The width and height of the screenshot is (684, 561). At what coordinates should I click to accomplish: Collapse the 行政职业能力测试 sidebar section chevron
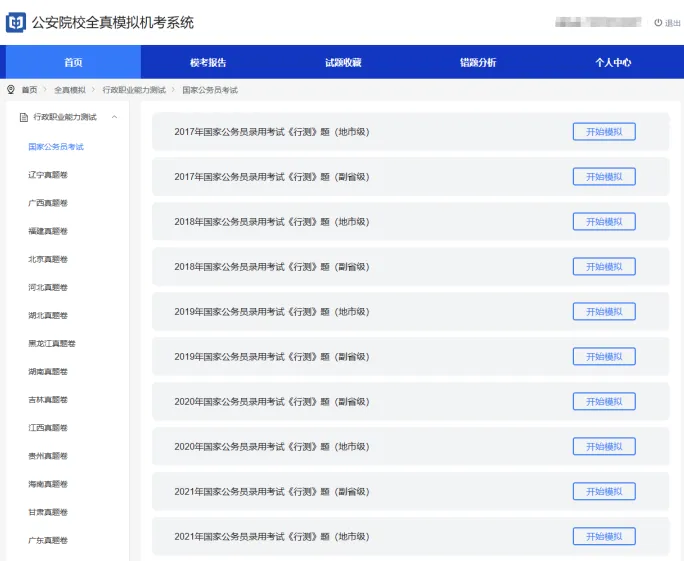pyautogui.click(x=114, y=117)
